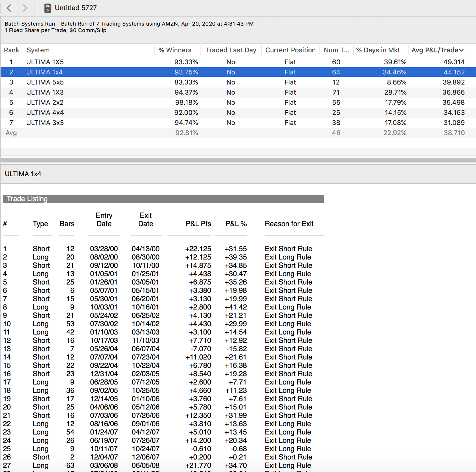Select the ULTIMA 3x3 system row
The width and height of the screenshot is (476, 472).
point(45,123)
